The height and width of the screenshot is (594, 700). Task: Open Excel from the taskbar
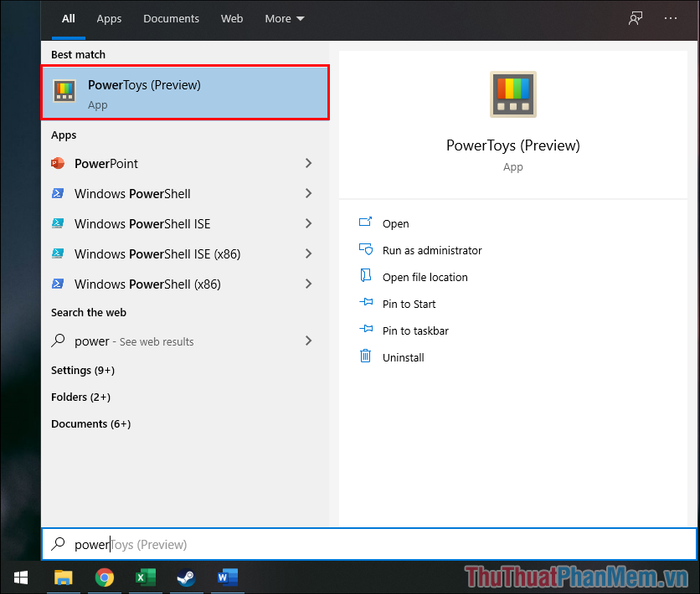146,577
